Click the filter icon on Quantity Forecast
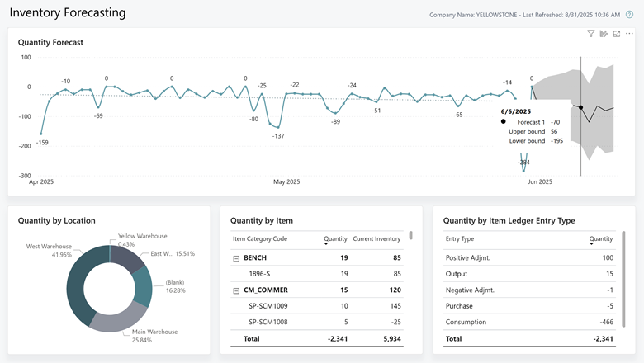Image resolution: width=644 pixels, height=363 pixels. coord(591,34)
